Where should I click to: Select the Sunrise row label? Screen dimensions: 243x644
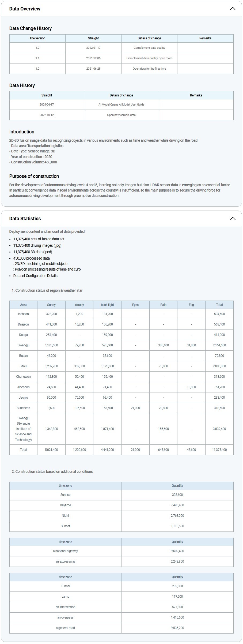[x=65, y=495]
